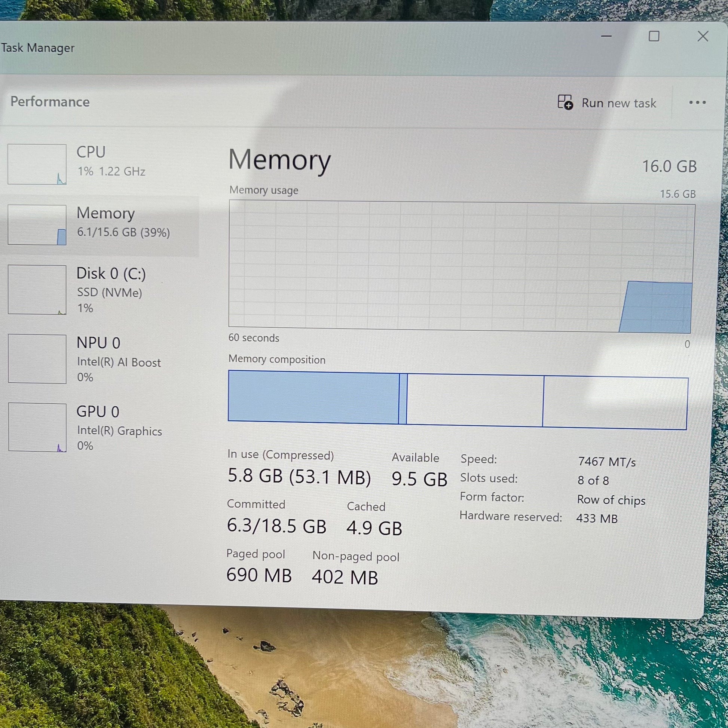Screen dimensions: 728x728
Task: Click the Performance page heading
Action: pyautogui.click(x=50, y=102)
